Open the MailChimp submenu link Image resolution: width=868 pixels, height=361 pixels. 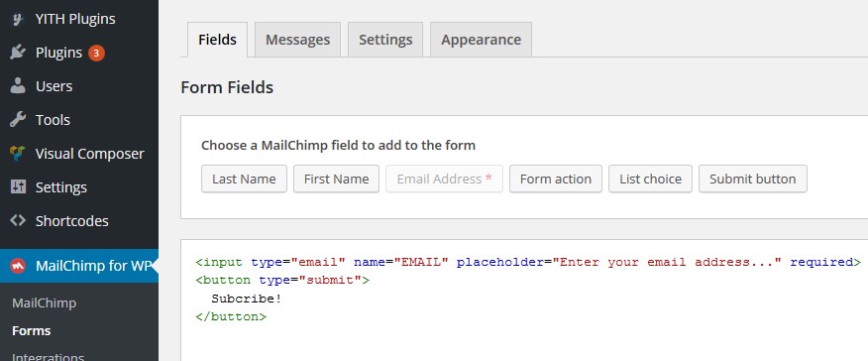(45, 303)
